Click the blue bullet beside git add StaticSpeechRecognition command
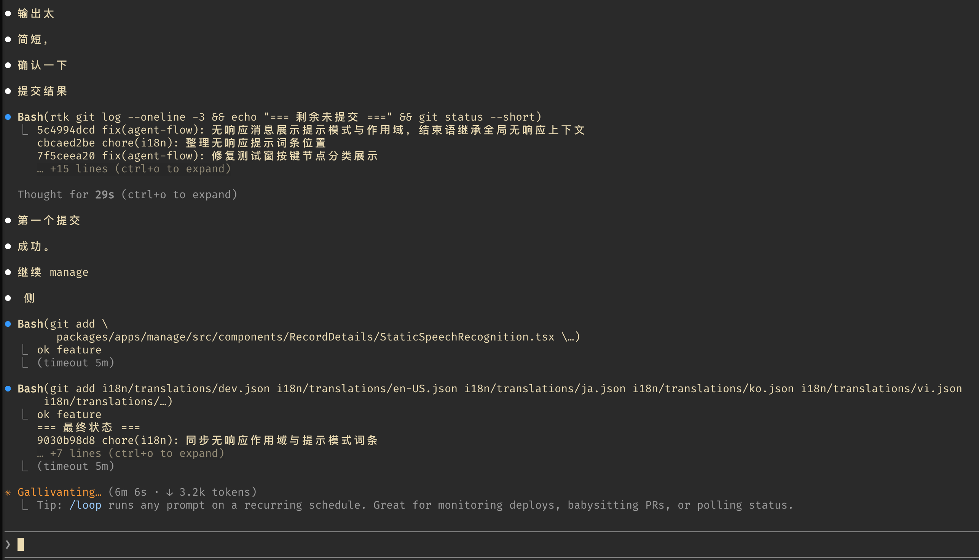 click(8, 324)
